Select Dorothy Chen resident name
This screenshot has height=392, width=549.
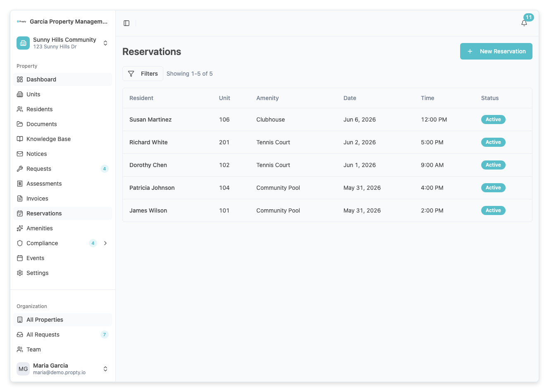148,165
